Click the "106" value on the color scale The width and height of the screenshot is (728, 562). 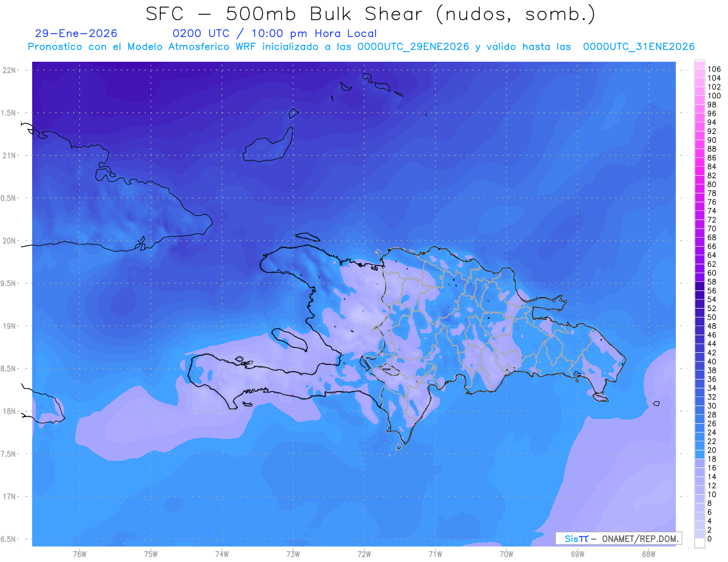coord(714,70)
